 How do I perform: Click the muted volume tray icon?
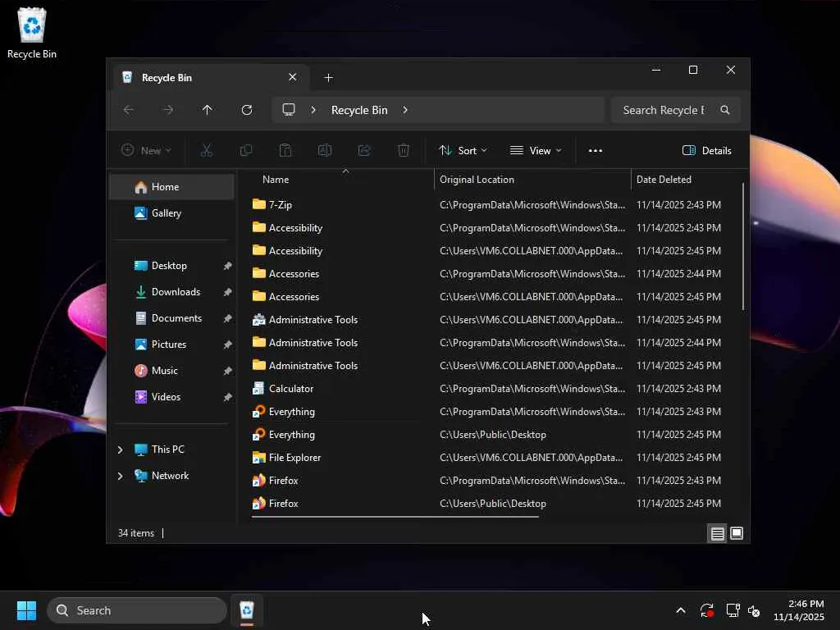754,610
